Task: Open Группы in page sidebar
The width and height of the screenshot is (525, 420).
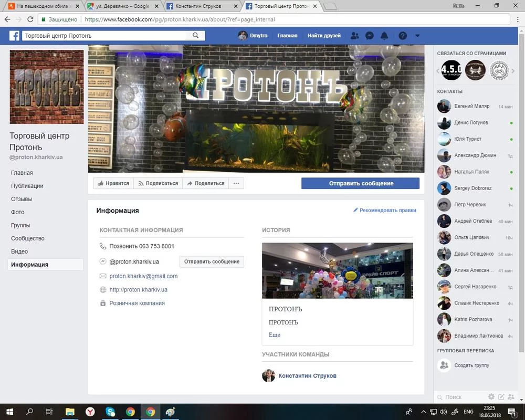Action: click(20, 225)
